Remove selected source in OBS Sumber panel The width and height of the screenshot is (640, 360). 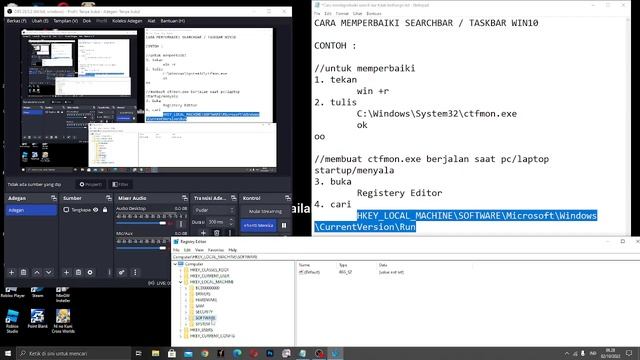pyautogui.click(x=78, y=272)
